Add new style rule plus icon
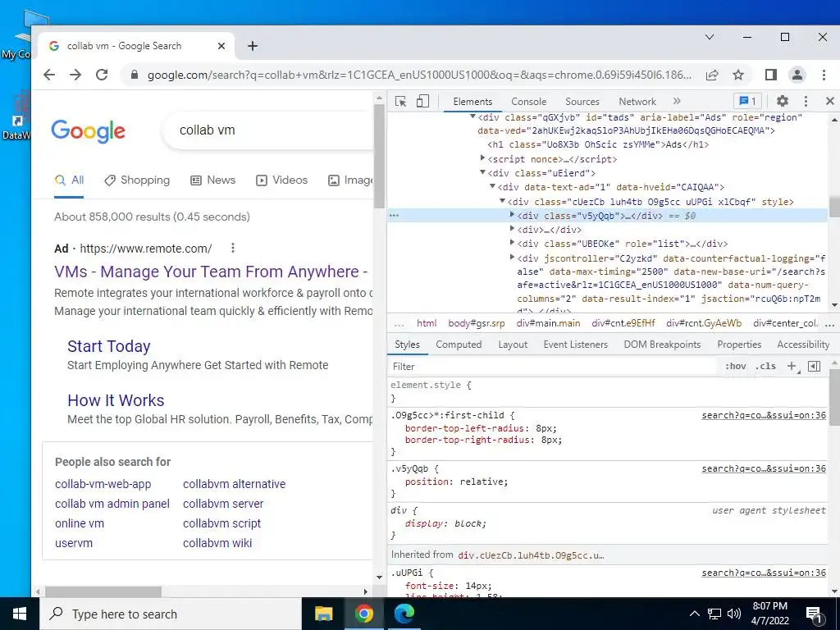The image size is (840, 630). coord(792,367)
